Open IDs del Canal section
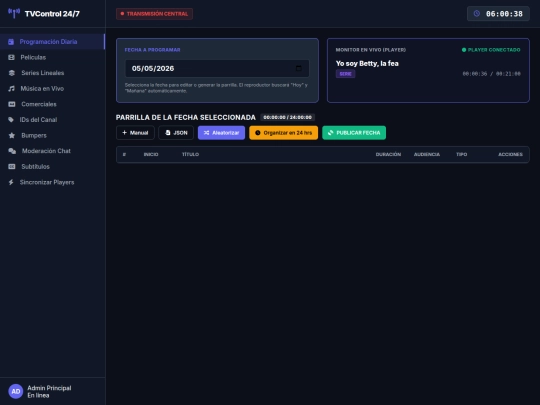The image size is (540, 405). 52,120
